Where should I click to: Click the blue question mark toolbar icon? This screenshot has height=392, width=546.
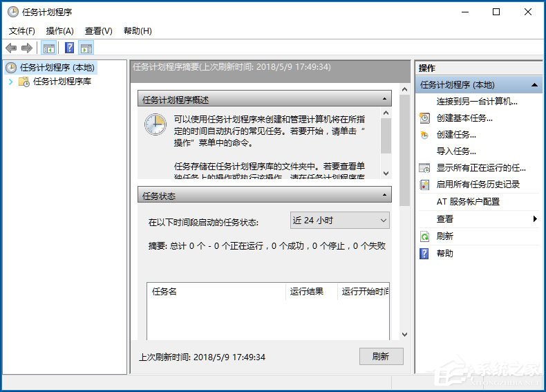click(x=70, y=48)
